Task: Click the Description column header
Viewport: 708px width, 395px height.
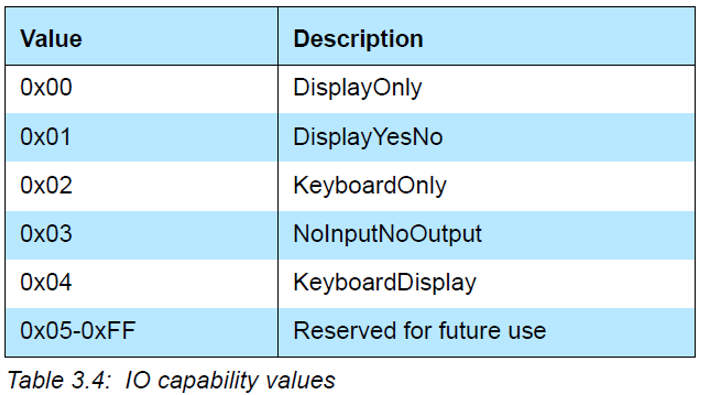Action: point(487,37)
